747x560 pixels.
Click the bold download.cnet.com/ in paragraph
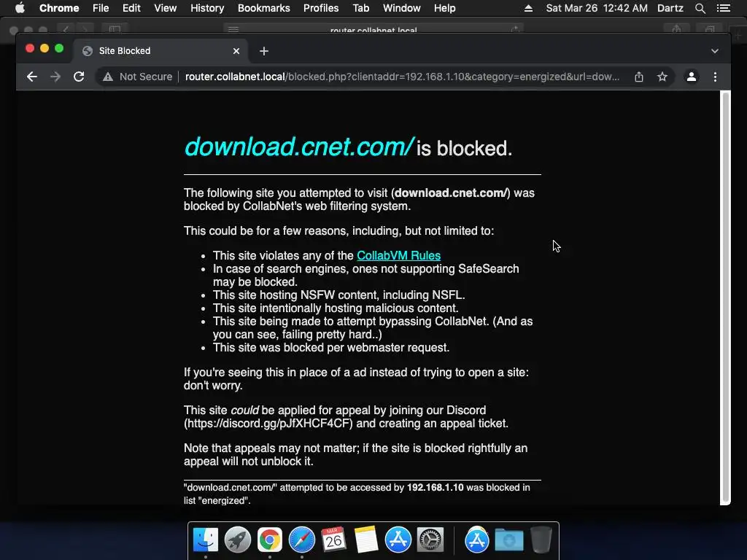point(451,192)
